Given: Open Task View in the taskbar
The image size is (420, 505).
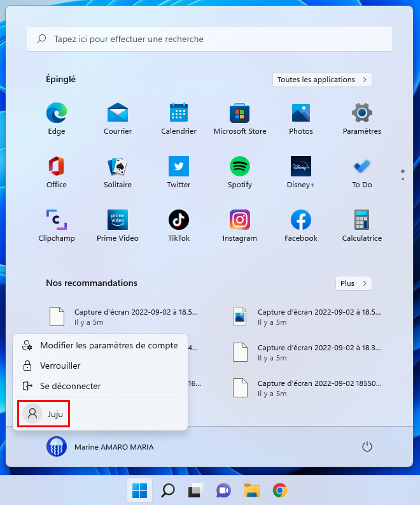Looking at the screenshot, I should [x=195, y=490].
